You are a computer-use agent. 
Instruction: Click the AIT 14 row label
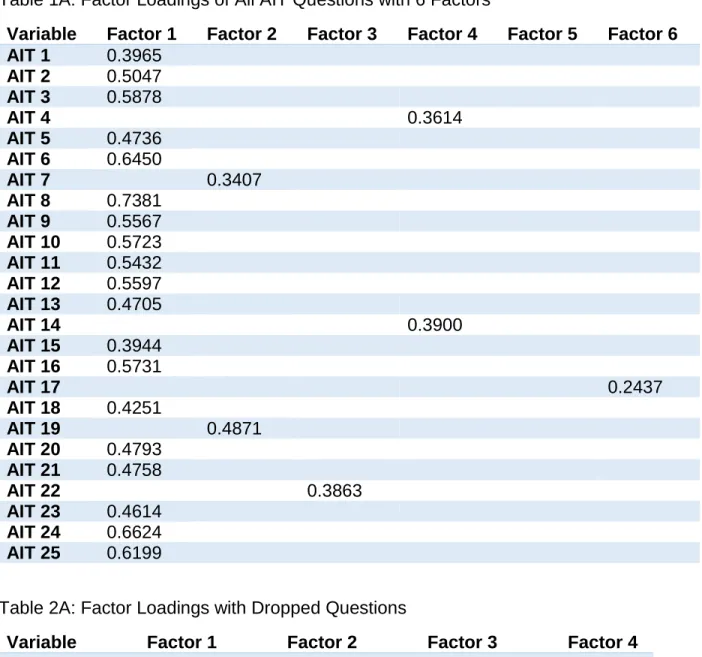[34, 325]
